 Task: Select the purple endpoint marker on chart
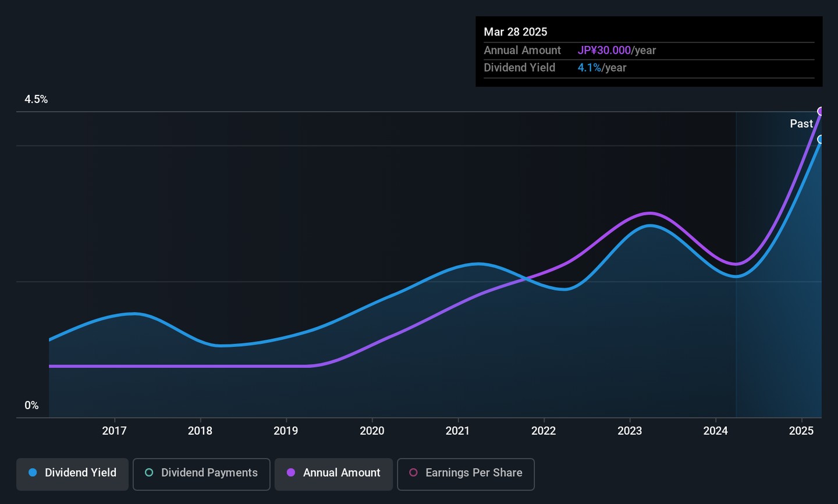pyautogui.click(x=821, y=111)
